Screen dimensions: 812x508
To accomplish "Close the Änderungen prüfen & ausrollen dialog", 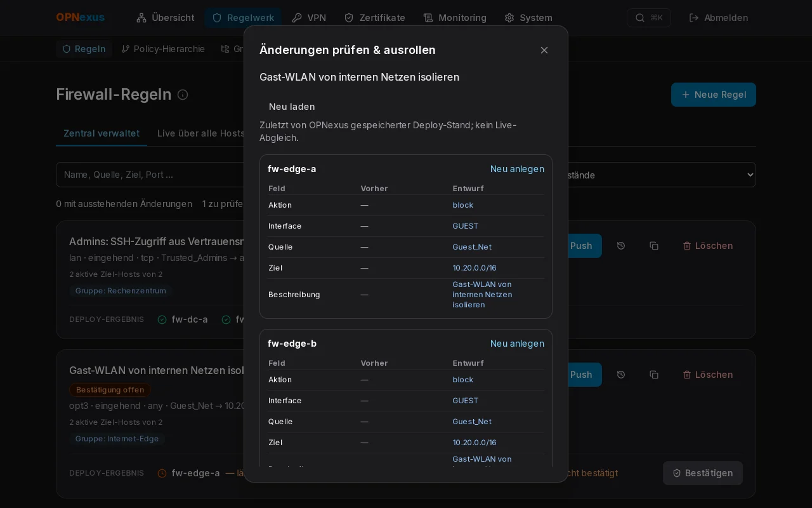I will (x=544, y=50).
